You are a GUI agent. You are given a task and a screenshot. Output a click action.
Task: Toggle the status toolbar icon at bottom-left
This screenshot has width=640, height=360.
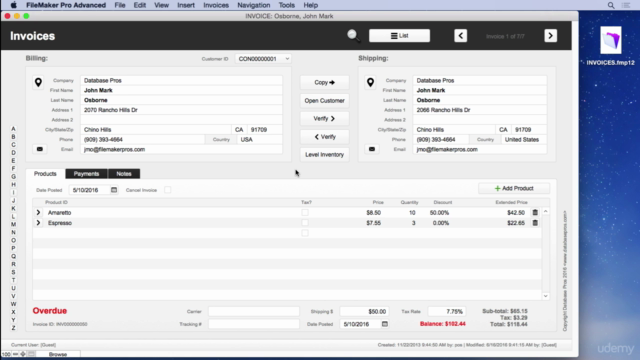click(31, 354)
